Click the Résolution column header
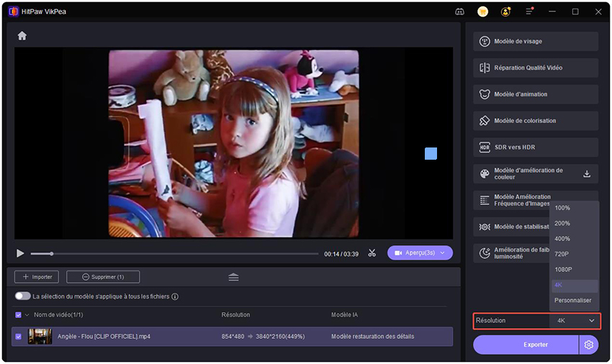The width and height of the screenshot is (612, 364). coord(235,315)
